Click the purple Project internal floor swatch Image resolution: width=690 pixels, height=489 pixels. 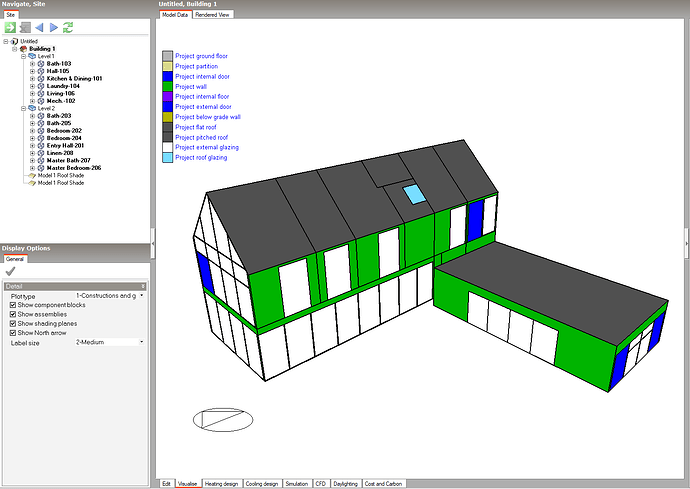click(168, 96)
